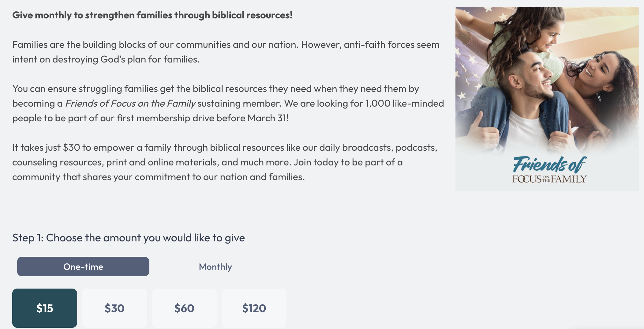The height and width of the screenshot is (329, 644).
Task: Click the 'Step 1: Choose the amount' heading
Action: 129,238
